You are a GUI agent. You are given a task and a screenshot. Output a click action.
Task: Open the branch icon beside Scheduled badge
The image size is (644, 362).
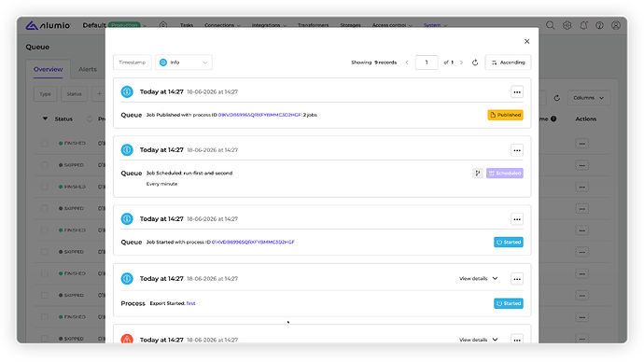477,174
